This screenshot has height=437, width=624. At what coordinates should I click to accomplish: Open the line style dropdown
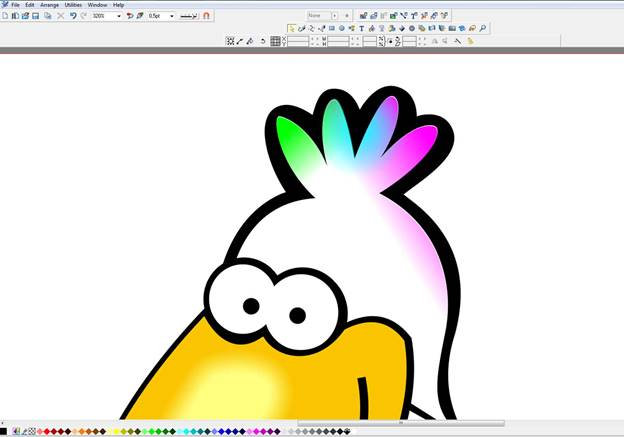coord(189,16)
